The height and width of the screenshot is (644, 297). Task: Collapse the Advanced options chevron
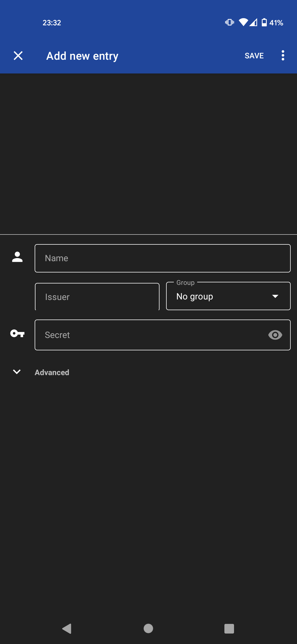click(17, 372)
